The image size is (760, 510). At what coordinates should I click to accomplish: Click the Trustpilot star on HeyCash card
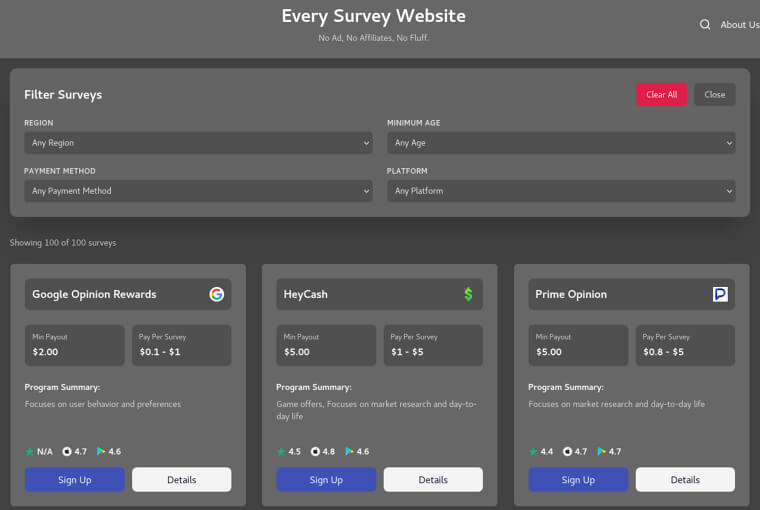coord(281,451)
